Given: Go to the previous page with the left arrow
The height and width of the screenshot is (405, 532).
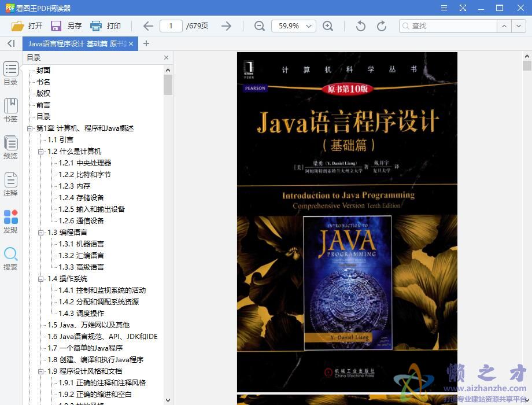Looking at the screenshot, I should tap(148, 26).
